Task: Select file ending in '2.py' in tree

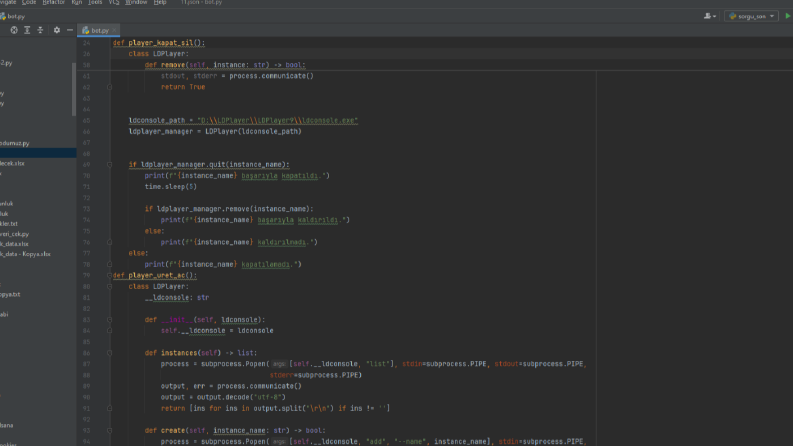Action: 6,63
